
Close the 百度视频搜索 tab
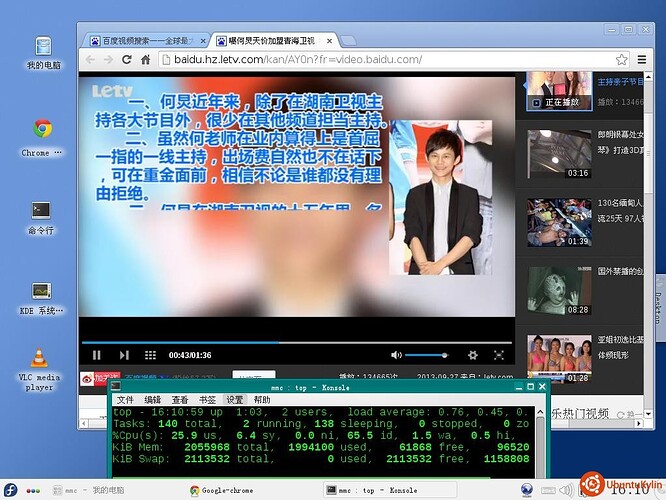pos(203,41)
